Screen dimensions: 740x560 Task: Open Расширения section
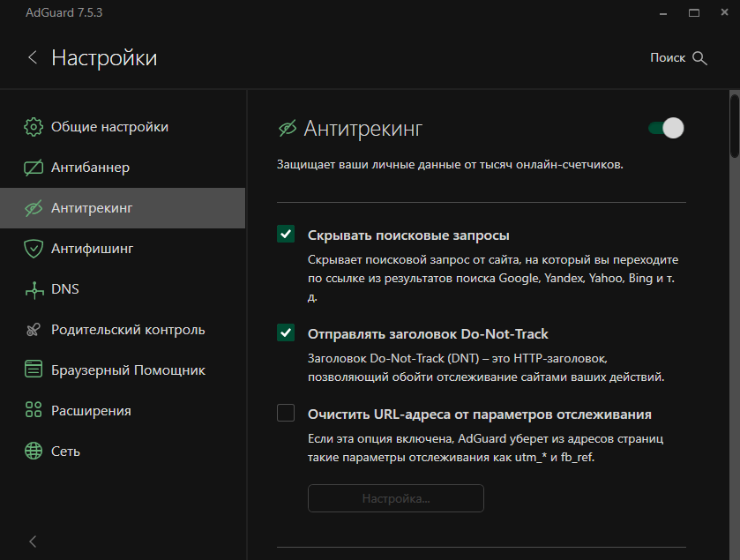click(123, 411)
